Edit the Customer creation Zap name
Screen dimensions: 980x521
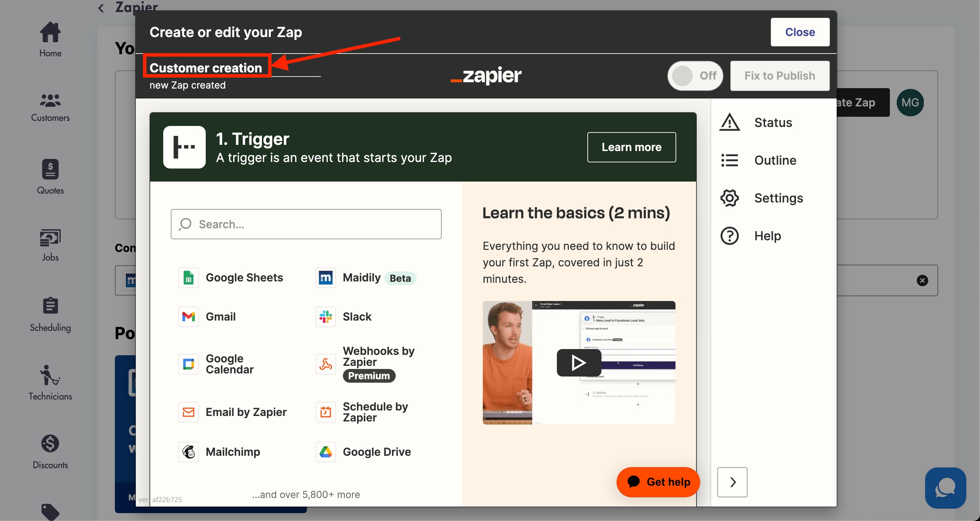206,68
